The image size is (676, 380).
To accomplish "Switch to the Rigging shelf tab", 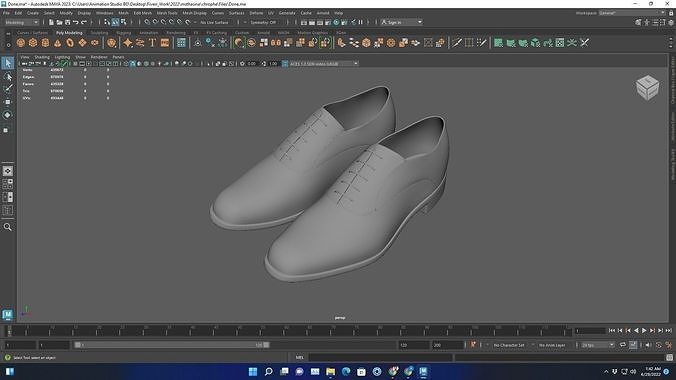I will tap(123, 33).
